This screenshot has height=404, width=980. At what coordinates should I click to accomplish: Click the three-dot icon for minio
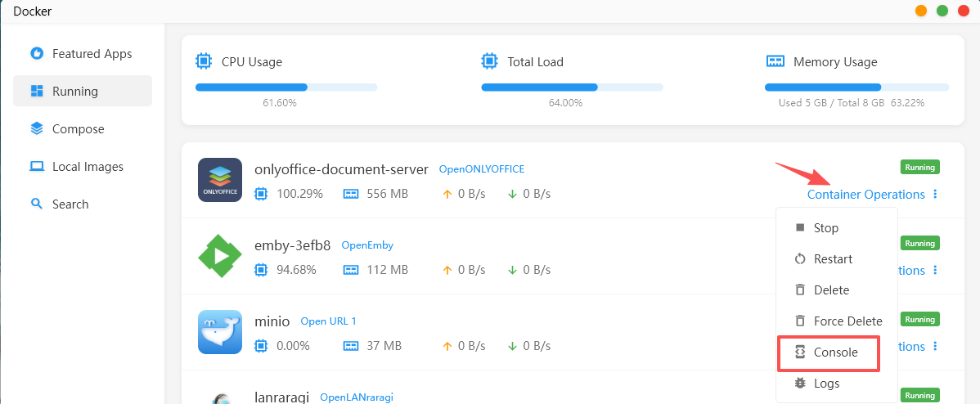(x=935, y=347)
